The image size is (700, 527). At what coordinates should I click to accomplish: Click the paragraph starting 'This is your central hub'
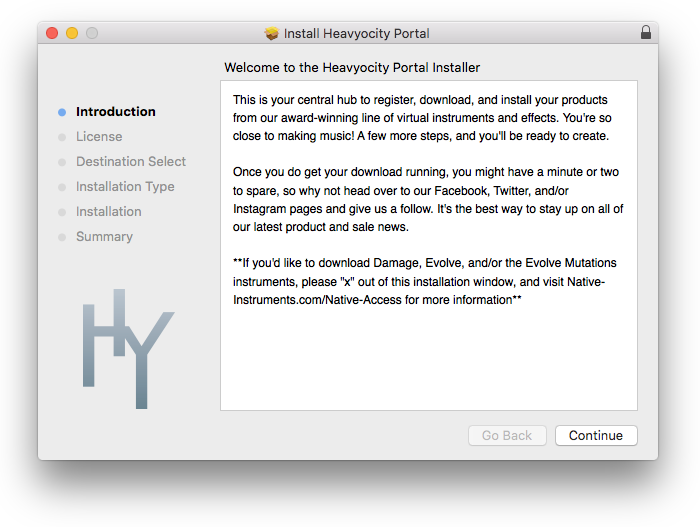pyautogui.click(x=422, y=118)
